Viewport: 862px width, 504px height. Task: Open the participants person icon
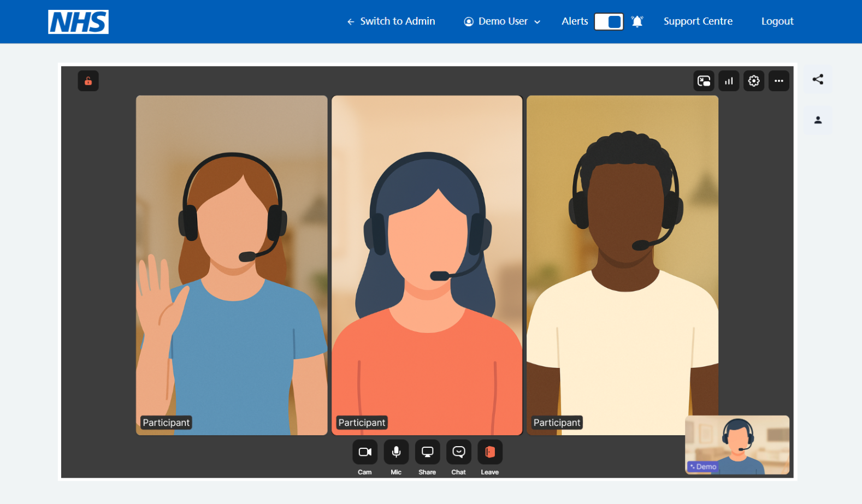(x=818, y=120)
